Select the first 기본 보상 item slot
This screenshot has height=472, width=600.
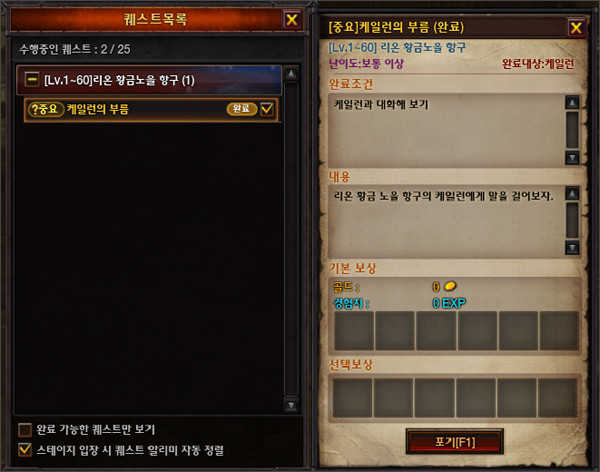[354, 331]
